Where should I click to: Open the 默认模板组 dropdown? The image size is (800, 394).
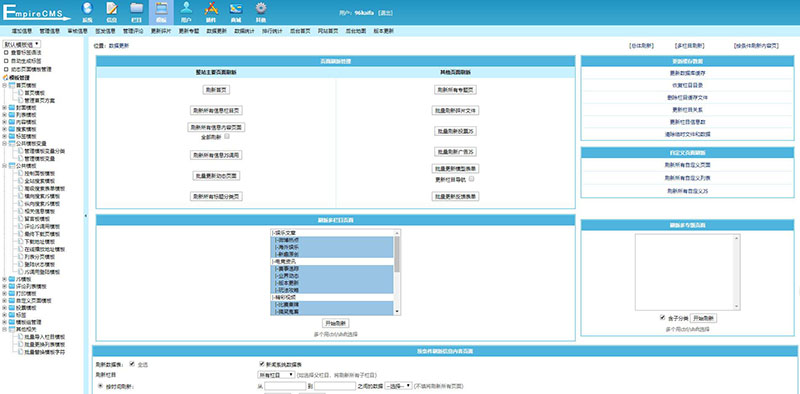[21, 44]
